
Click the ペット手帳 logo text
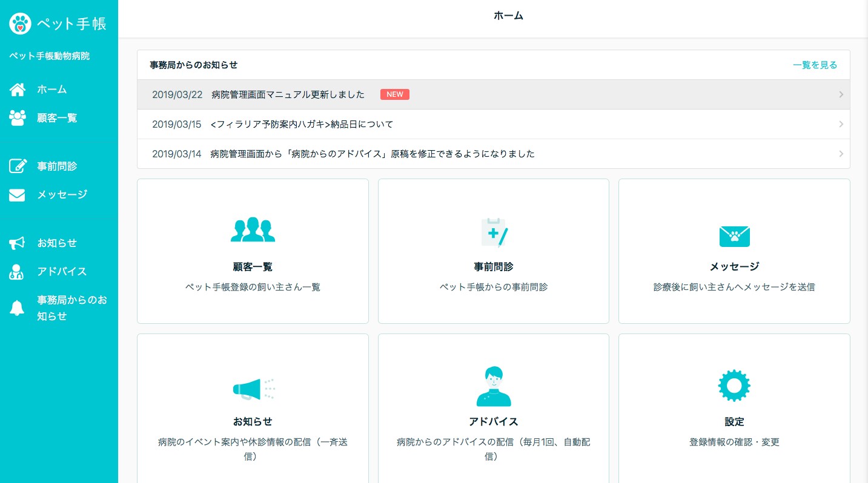coord(71,24)
